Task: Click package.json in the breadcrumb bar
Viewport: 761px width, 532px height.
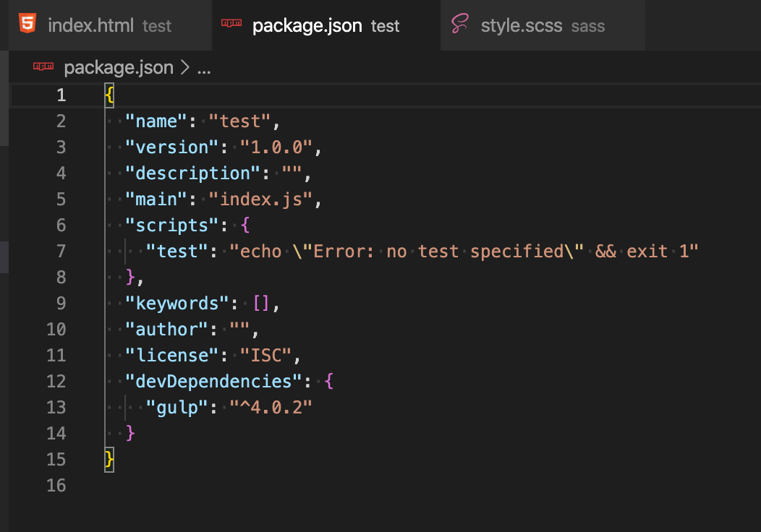Action: coord(119,68)
